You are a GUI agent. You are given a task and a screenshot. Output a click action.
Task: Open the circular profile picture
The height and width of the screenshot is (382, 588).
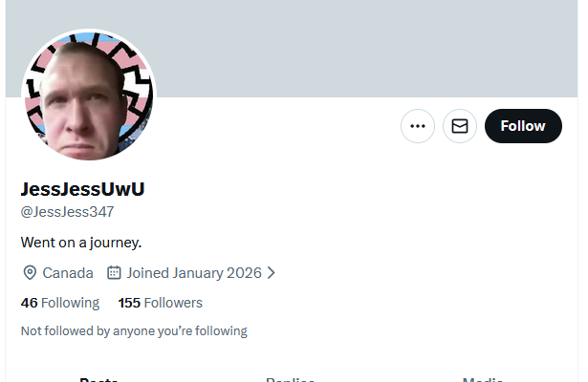tap(89, 95)
